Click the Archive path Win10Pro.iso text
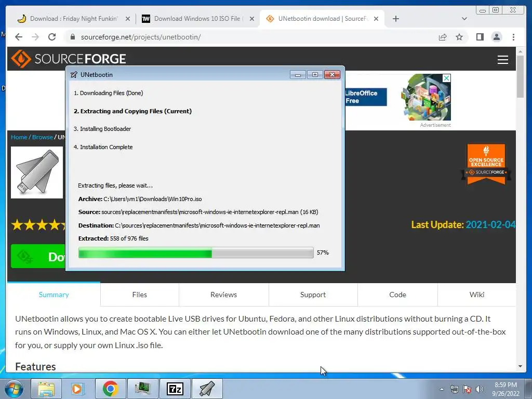Screen dimensions: 532x399 [x=153, y=199]
